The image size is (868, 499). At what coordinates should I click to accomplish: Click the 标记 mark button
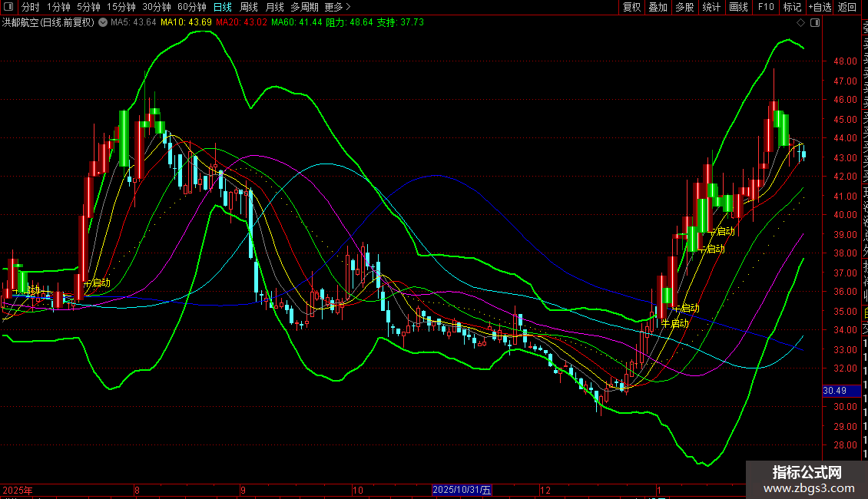pyautogui.click(x=791, y=7)
